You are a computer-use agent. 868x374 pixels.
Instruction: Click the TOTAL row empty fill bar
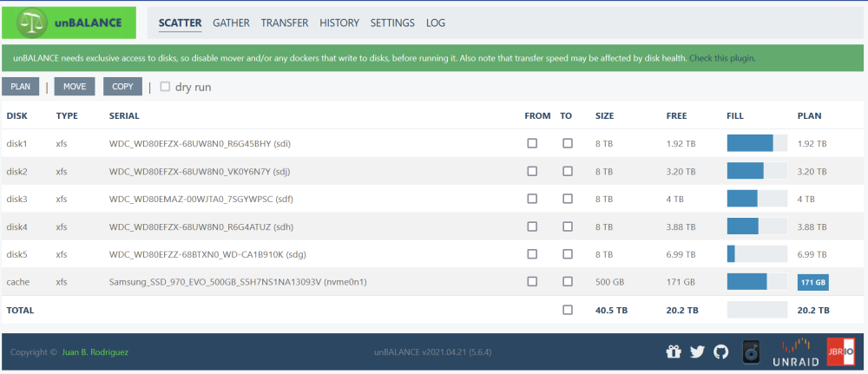point(757,310)
